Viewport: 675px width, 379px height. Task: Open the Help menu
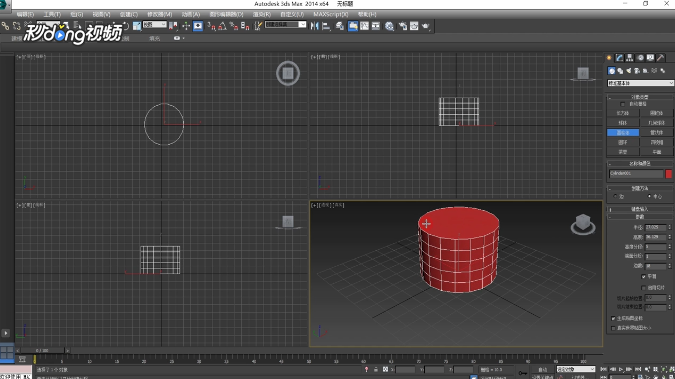point(367,14)
